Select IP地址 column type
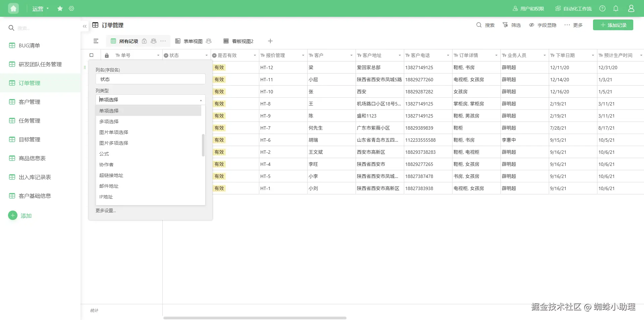Screen dimensions: 644x320 tap(149, 197)
